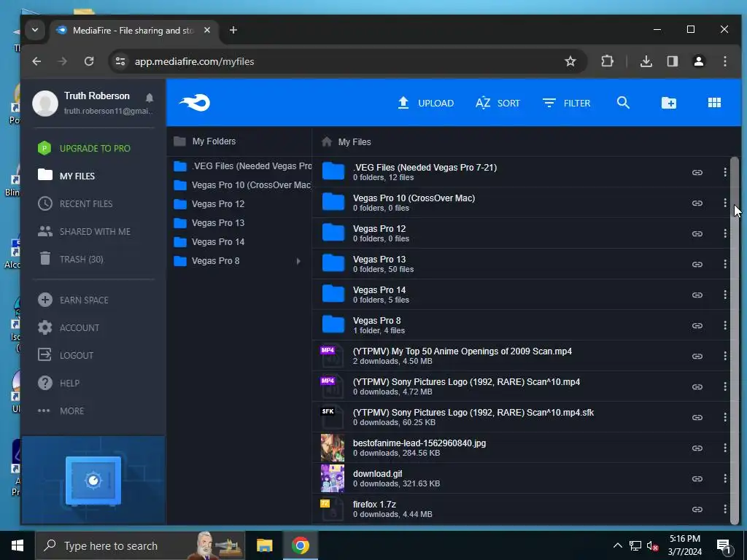Screen dimensions: 747x560
Task: Click the storage safe illustration
Action: pos(93,481)
